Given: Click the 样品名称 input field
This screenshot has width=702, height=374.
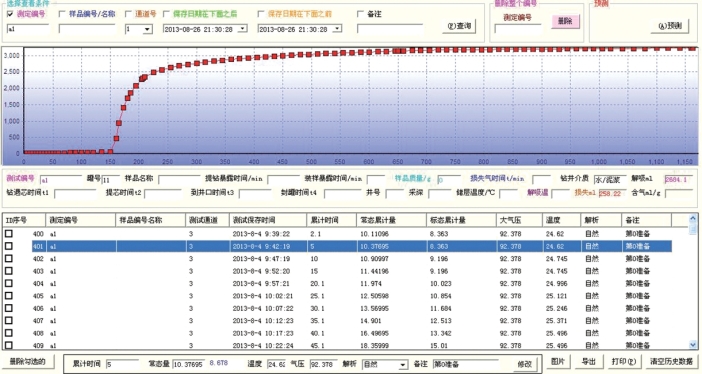Looking at the screenshot, I should pos(180,180).
